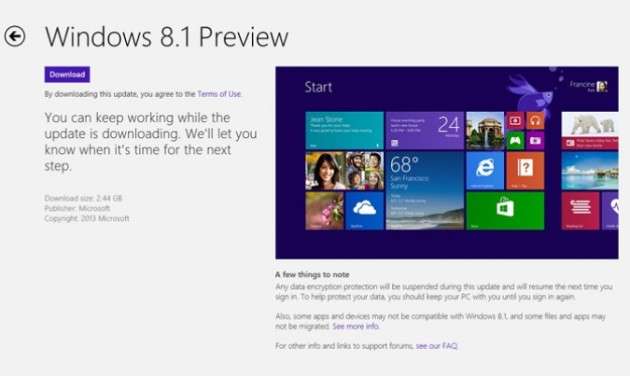Click the flower photo tile
This screenshot has height=376, width=630.
(324, 210)
